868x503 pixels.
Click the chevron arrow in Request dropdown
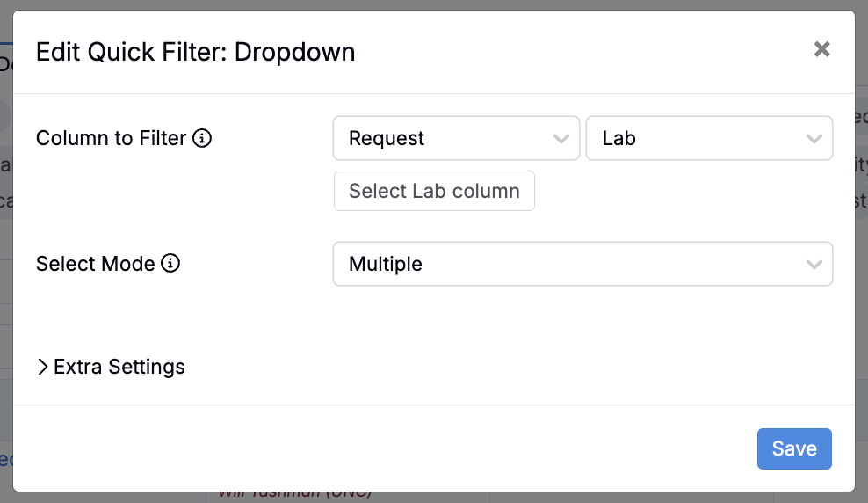pos(561,139)
